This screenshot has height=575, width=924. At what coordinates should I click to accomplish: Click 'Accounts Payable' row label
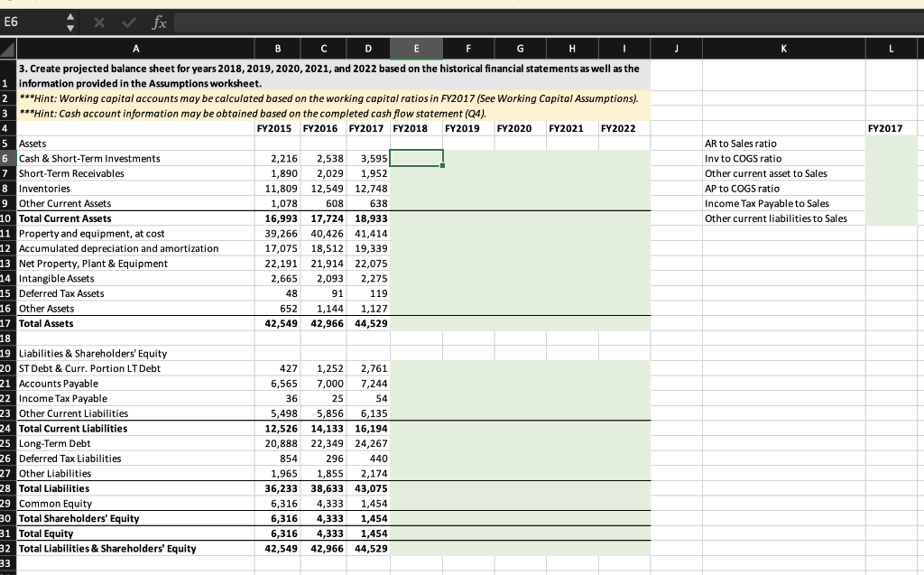pos(59,384)
